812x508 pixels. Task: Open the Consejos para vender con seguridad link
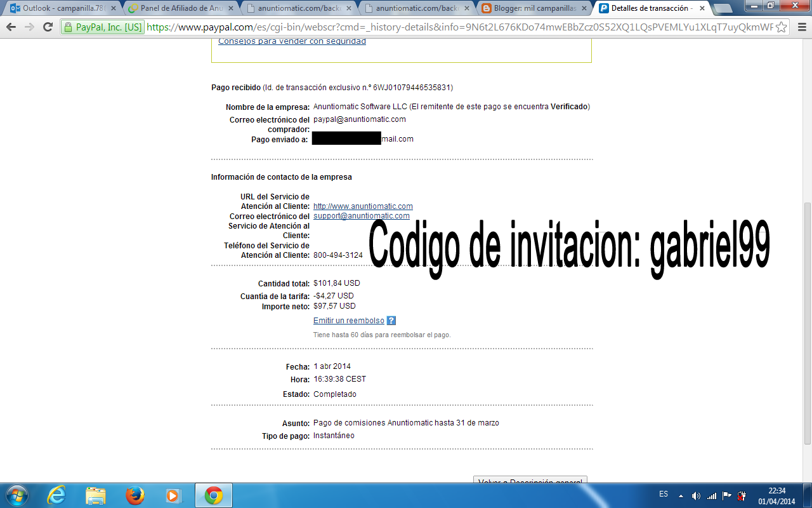pos(292,41)
